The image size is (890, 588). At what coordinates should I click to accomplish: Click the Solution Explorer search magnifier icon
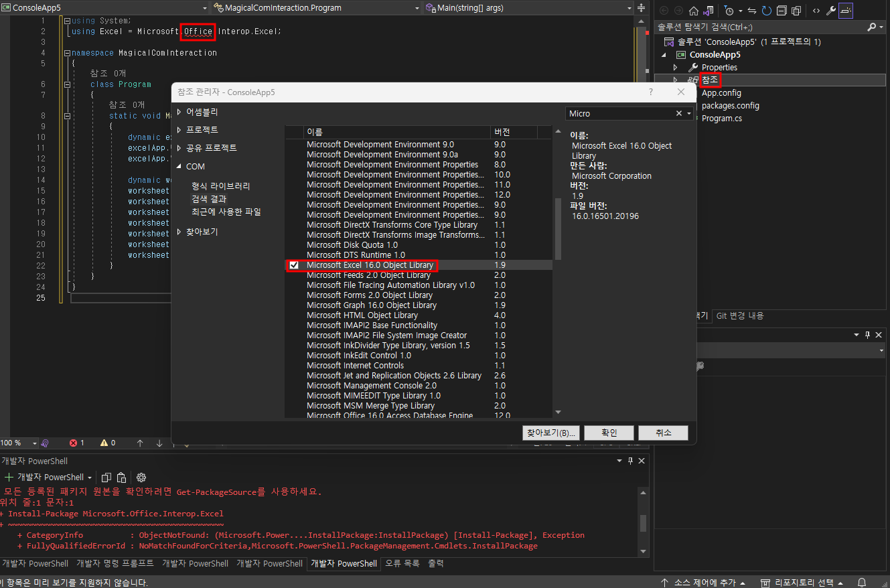[871, 27]
